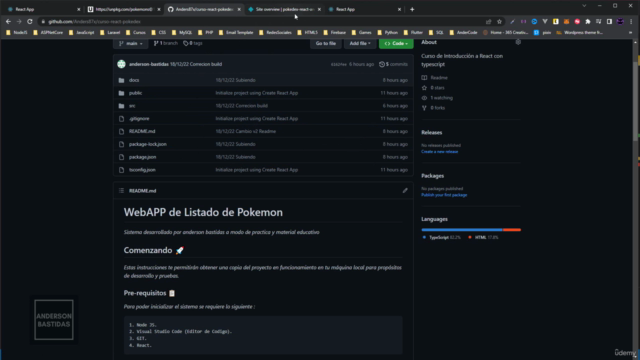The width and height of the screenshot is (640, 360).
Task: Click the V-shaped extension icon
Action: (545, 22)
